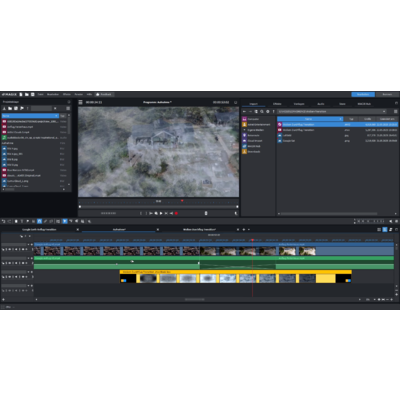The height and width of the screenshot is (400, 400).
Task: Open the search icon in media browser toolbar
Action: pos(262,111)
